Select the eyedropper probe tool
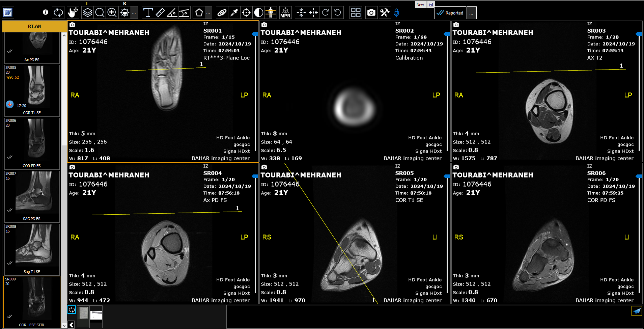Screen dimensions: 644x329 coord(234,13)
